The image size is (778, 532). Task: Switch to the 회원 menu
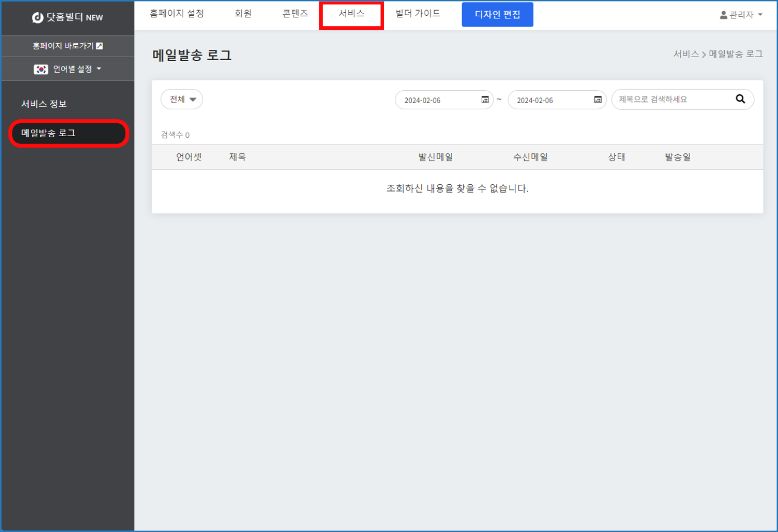(243, 13)
